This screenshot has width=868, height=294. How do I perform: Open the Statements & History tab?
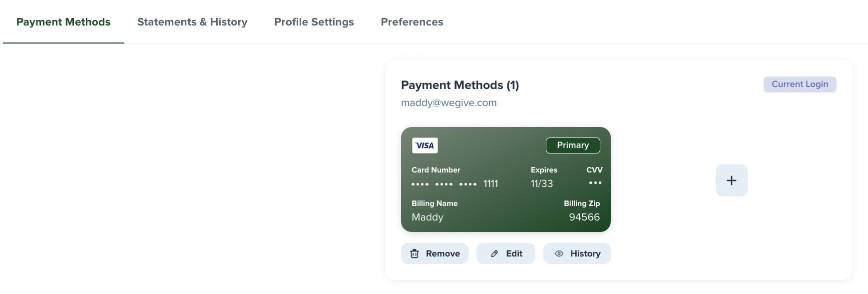192,22
